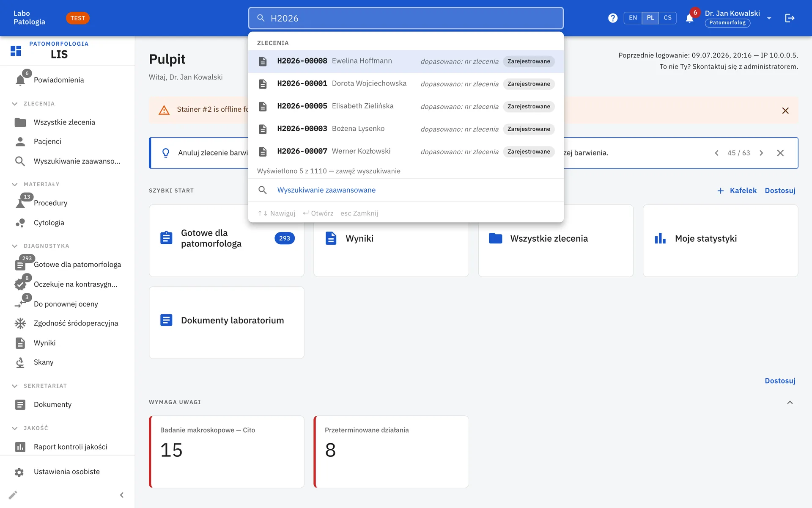The height and width of the screenshot is (508, 812).
Task: Collapse the Wymaga uwagi section chevron
Action: pos(790,403)
